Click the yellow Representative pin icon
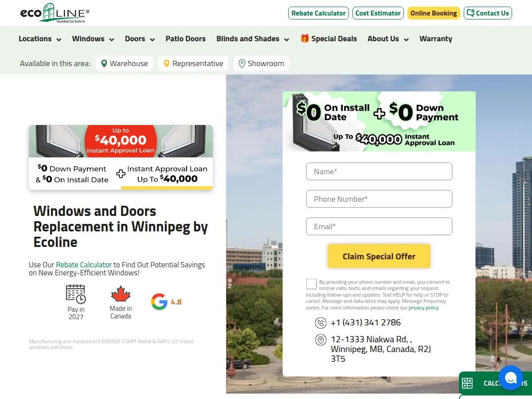 click(x=167, y=63)
